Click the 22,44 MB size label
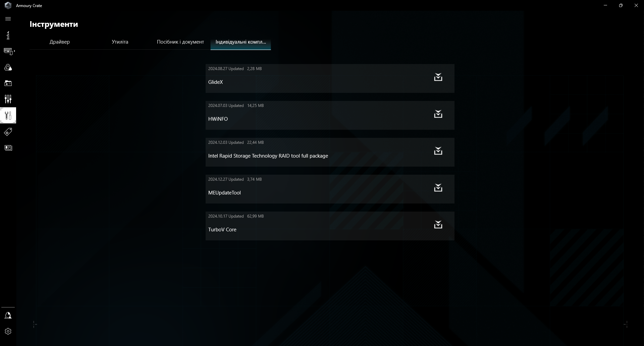 (255, 142)
